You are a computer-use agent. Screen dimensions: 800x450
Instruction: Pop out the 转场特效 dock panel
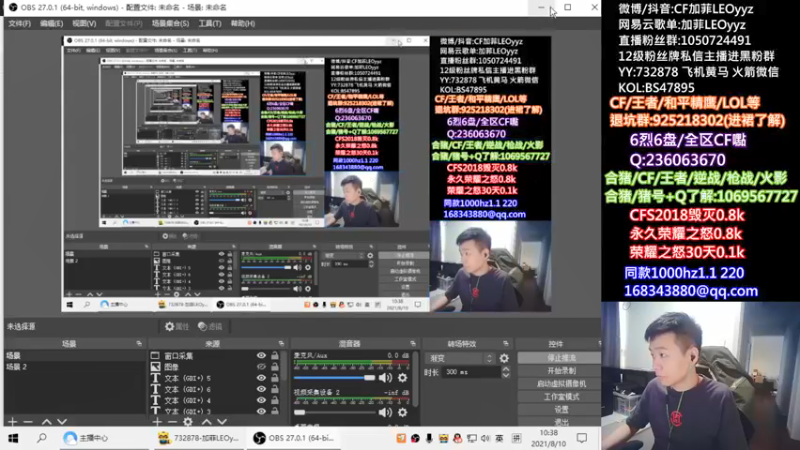(506, 344)
